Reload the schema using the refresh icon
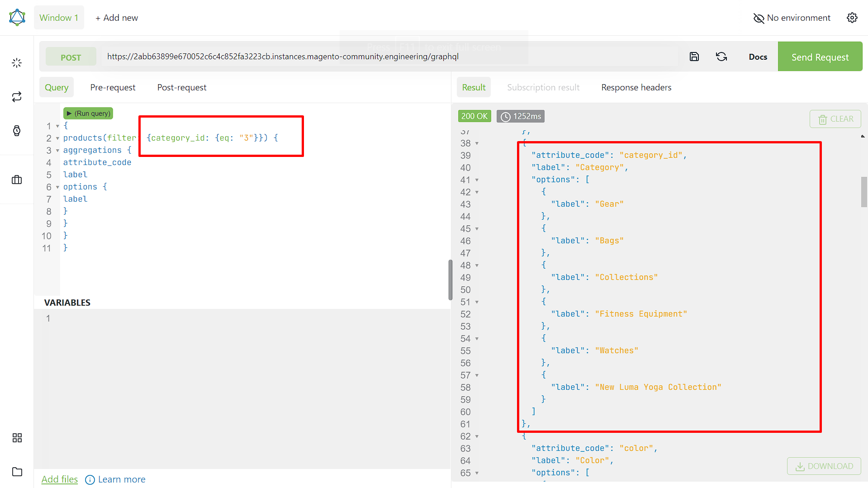The height and width of the screenshot is (488, 868). [x=721, y=57]
